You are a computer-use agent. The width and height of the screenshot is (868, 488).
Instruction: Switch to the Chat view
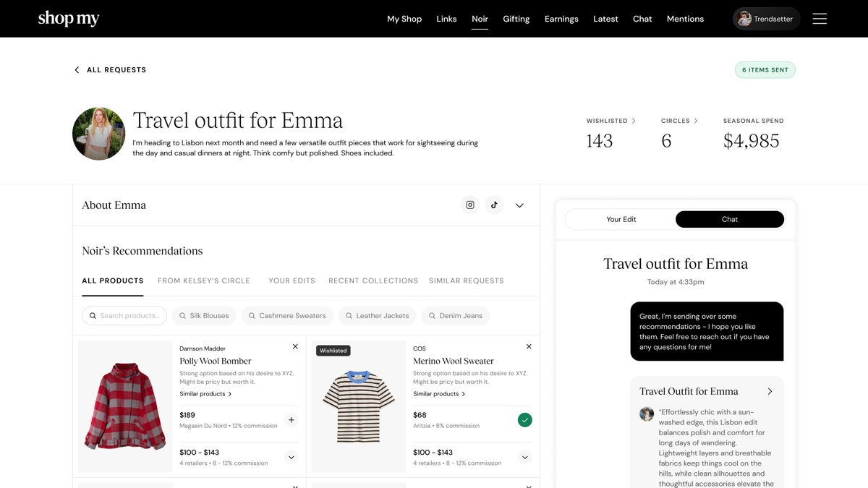[x=729, y=219]
